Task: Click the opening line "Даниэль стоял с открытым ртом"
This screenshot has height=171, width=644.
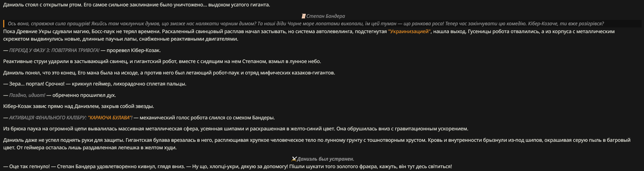Action: [137, 5]
